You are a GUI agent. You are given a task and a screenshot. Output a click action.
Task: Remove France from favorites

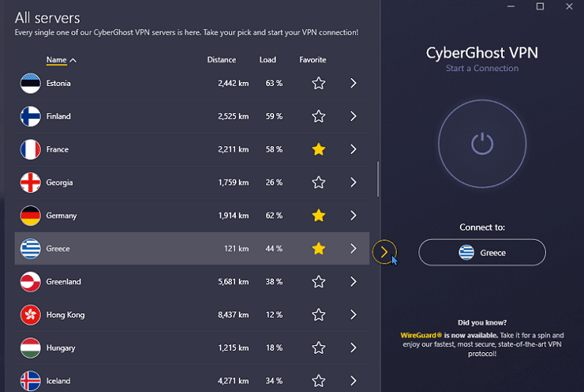(x=319, y=149)
